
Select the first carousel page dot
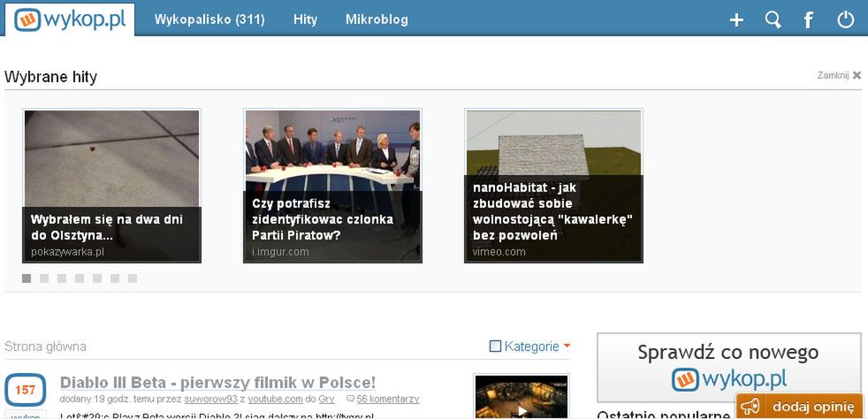coord(27,278)
